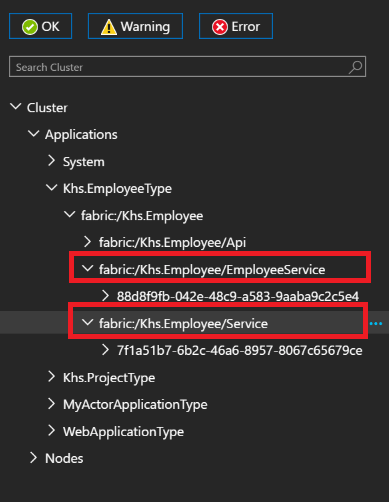Collapse the Applications node
Viewport: 389px width, 502px height.
[x=34, y=134]
